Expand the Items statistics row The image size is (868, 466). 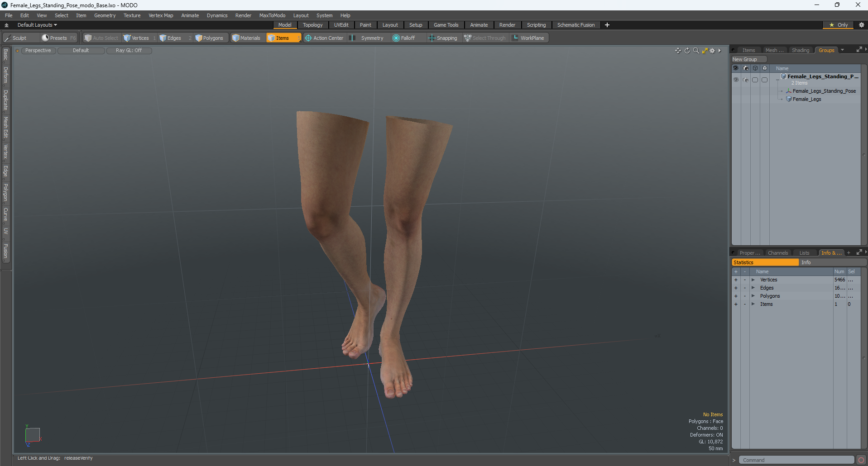[x=753, y=304]
